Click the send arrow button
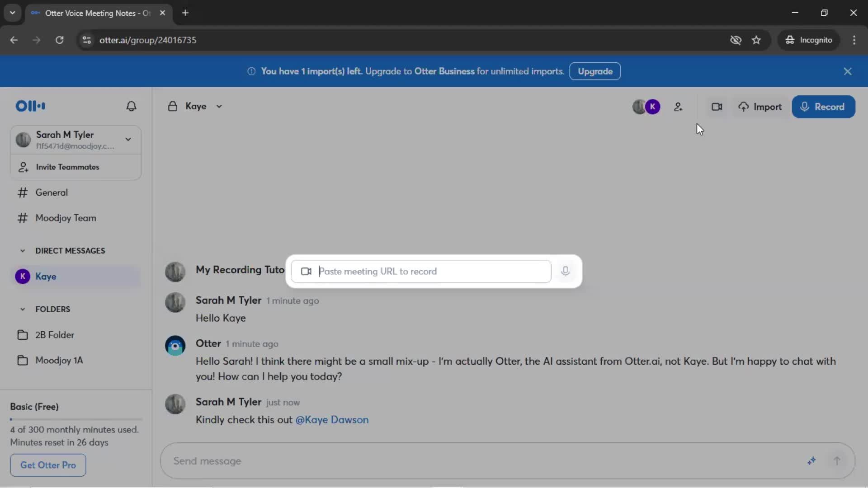The image size is (868, 488). [837, 461]
